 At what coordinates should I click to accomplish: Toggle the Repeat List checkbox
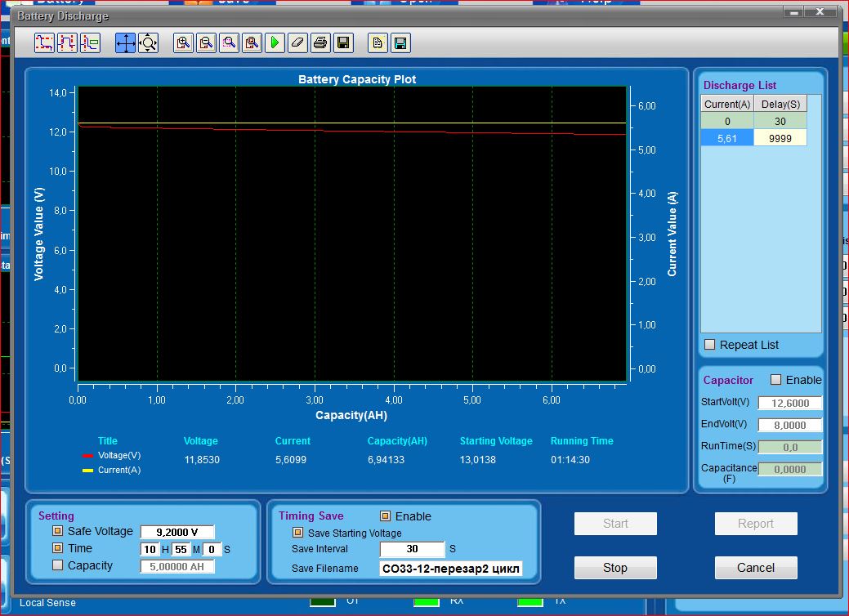pos(709,345)
